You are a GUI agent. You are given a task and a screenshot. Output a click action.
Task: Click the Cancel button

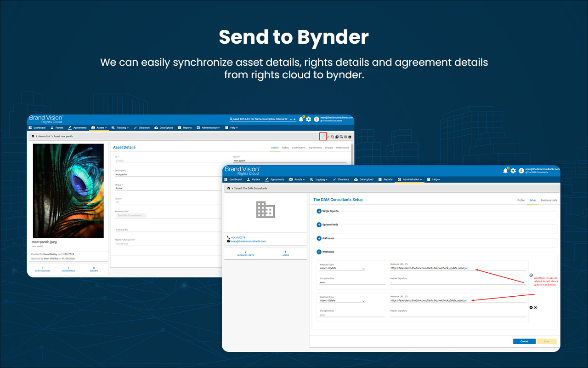[x=524, y=341]
